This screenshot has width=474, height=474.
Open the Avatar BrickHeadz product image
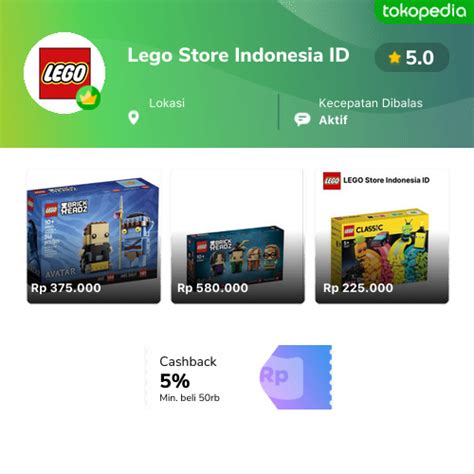pos(94,236)
